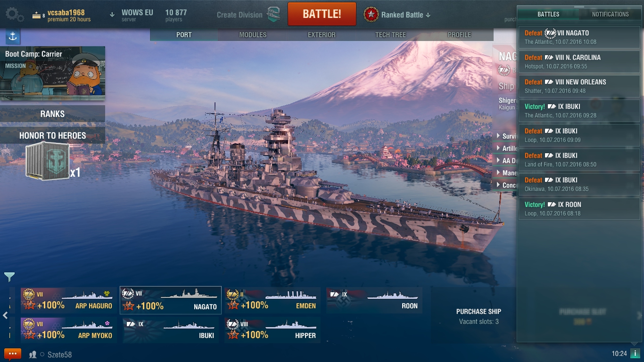Click the green info icon
Screen dimensions: 644x362
coord(635,354)
